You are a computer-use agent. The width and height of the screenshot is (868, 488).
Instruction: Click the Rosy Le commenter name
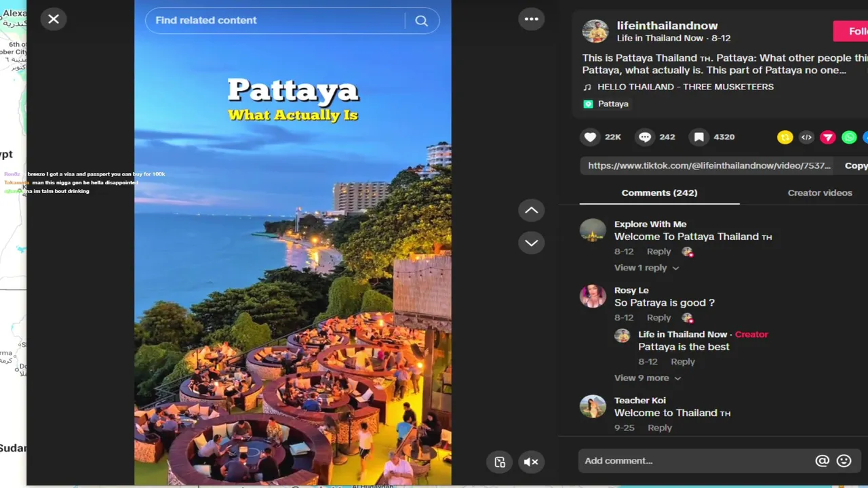631,290
